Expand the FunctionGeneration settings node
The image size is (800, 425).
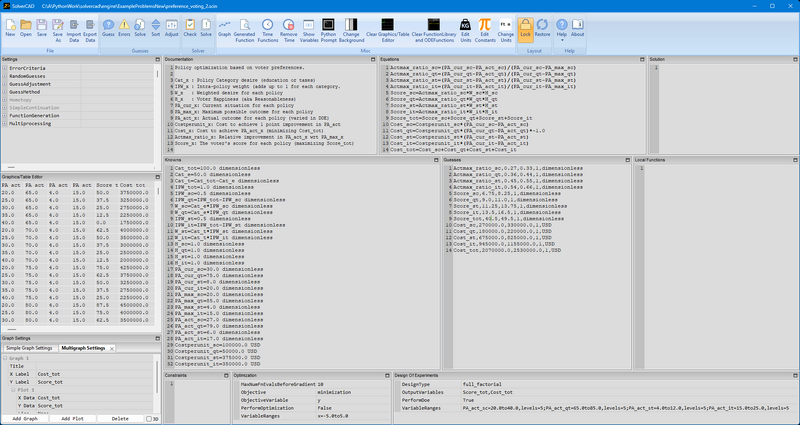pyautogui.click(x=5, y=116)
